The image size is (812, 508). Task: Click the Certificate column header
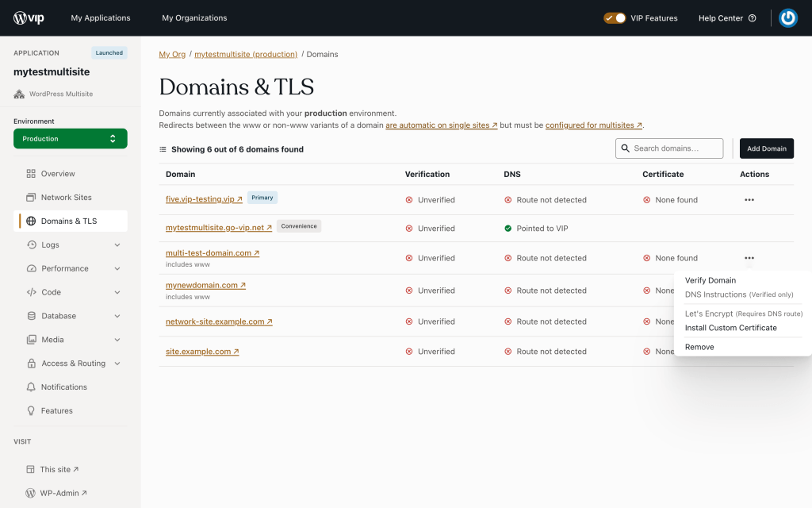click(x=663, y=174)
